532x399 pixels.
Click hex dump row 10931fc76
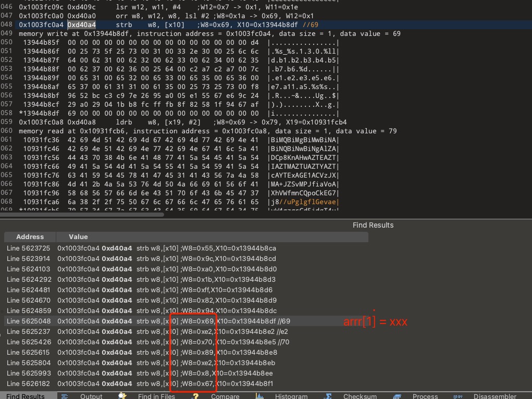(181, 175)
